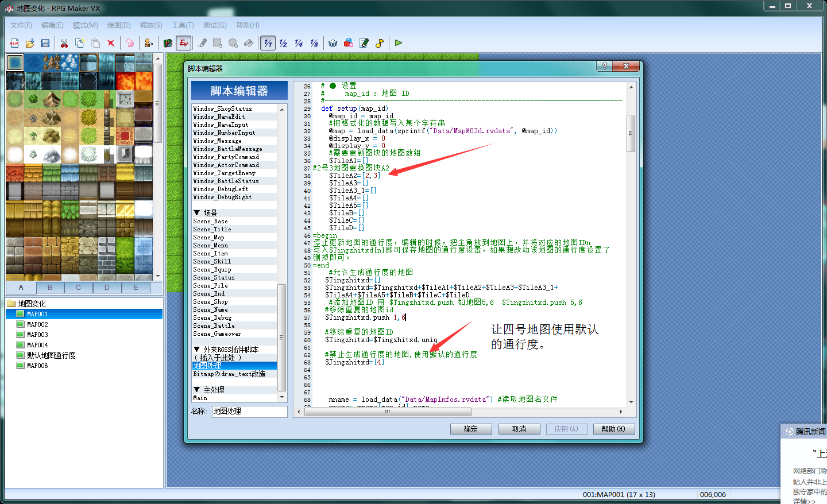This screenshot has width=827, height=504.
Task: Click the New Project toolbar icon
Action: coord(14,43)
